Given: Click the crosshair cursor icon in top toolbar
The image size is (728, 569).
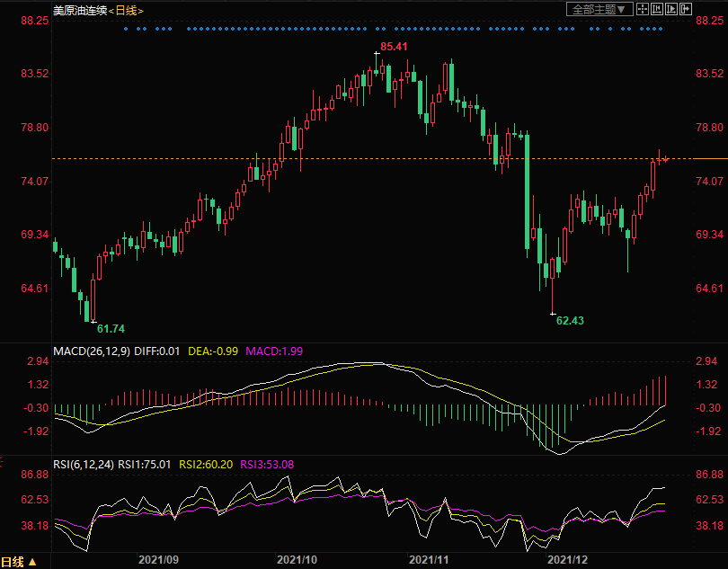Looking at the screenshot, I should tap(644, 9).
